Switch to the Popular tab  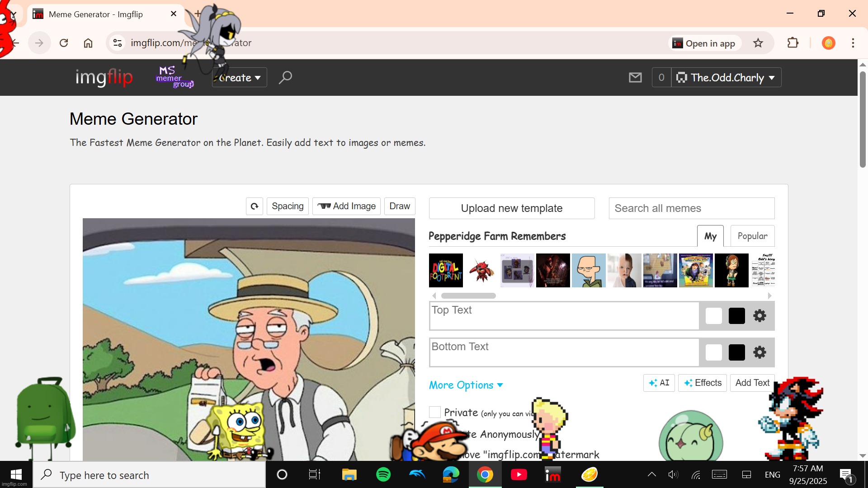pos(752,236)
